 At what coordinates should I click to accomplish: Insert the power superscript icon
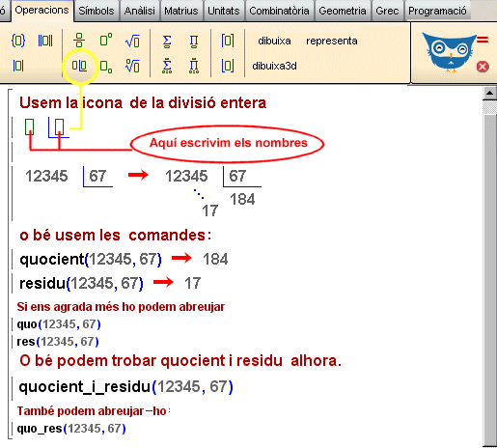point(106,40)
